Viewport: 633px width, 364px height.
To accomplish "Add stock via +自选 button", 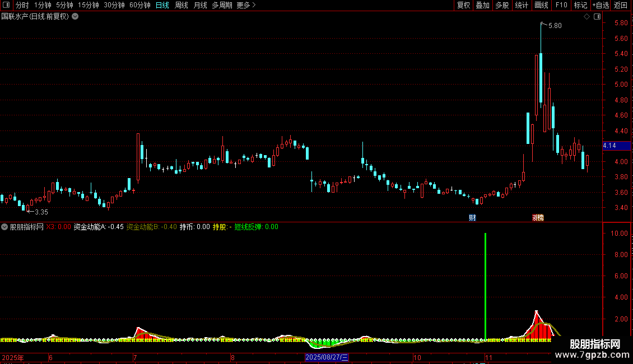I will coord(601,5).
